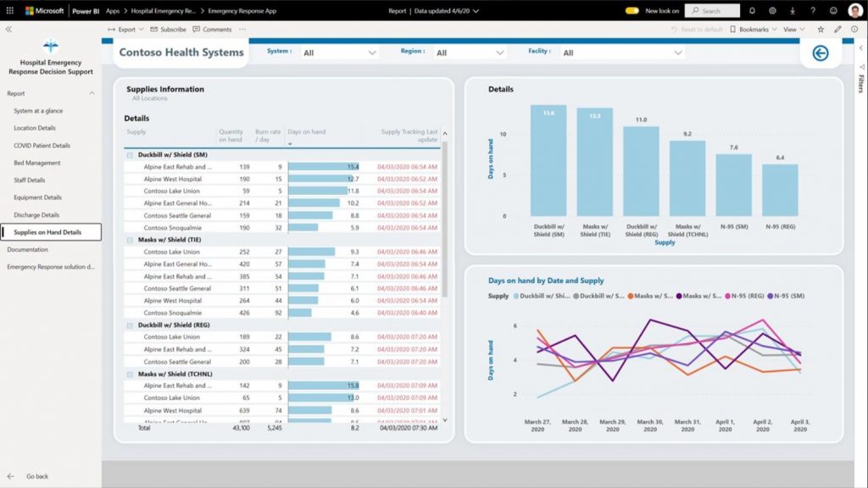This screenshot has height=488, width=868.
Task: Click in the Search box
Action: (x=712, y=10)
